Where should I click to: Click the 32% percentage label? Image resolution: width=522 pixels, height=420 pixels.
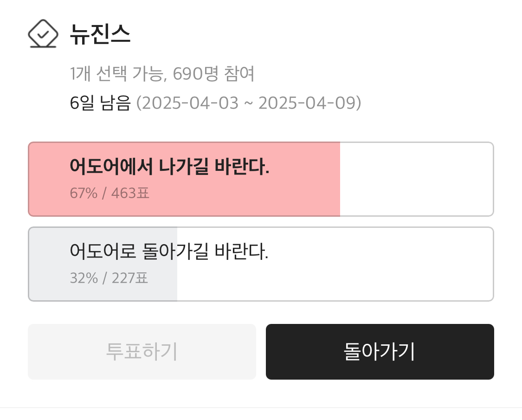84,278
